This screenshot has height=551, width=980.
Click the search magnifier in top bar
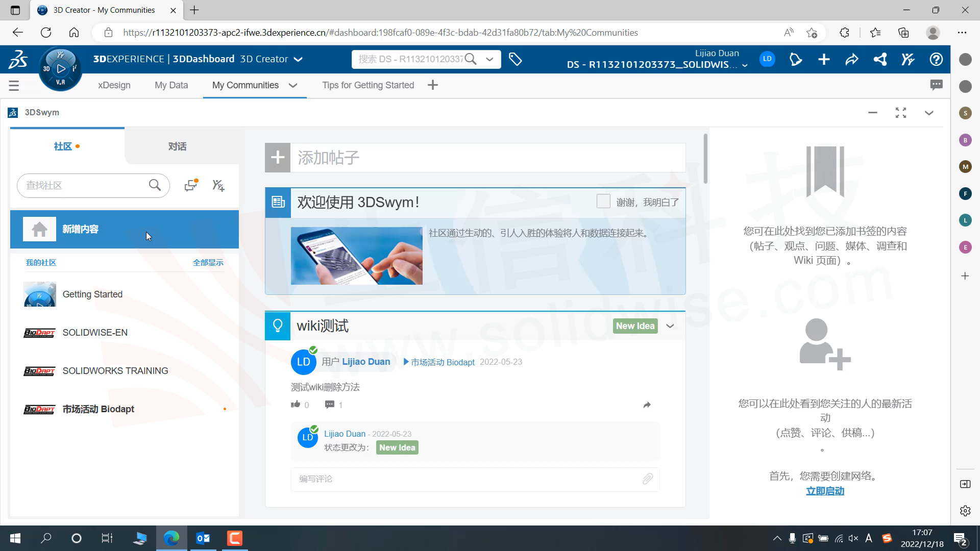click(471, 59)
